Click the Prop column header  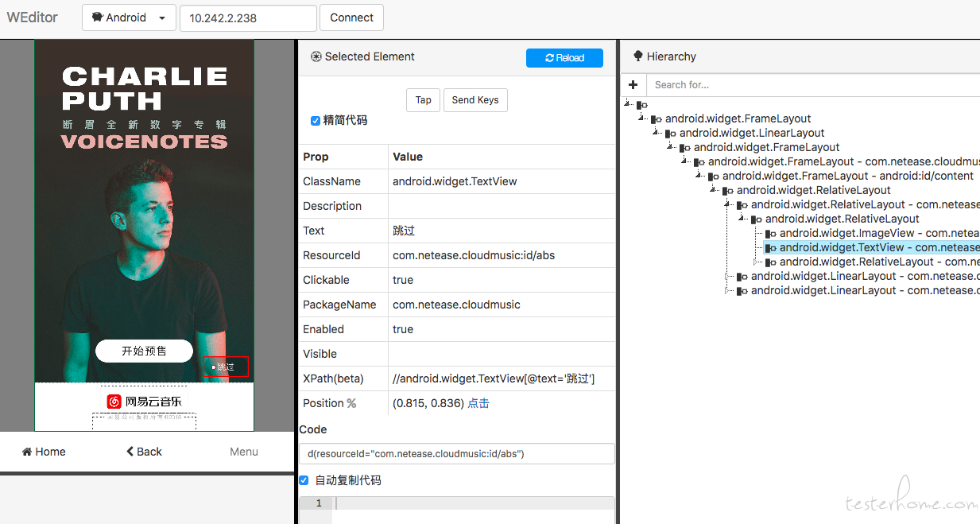point(316,157)
